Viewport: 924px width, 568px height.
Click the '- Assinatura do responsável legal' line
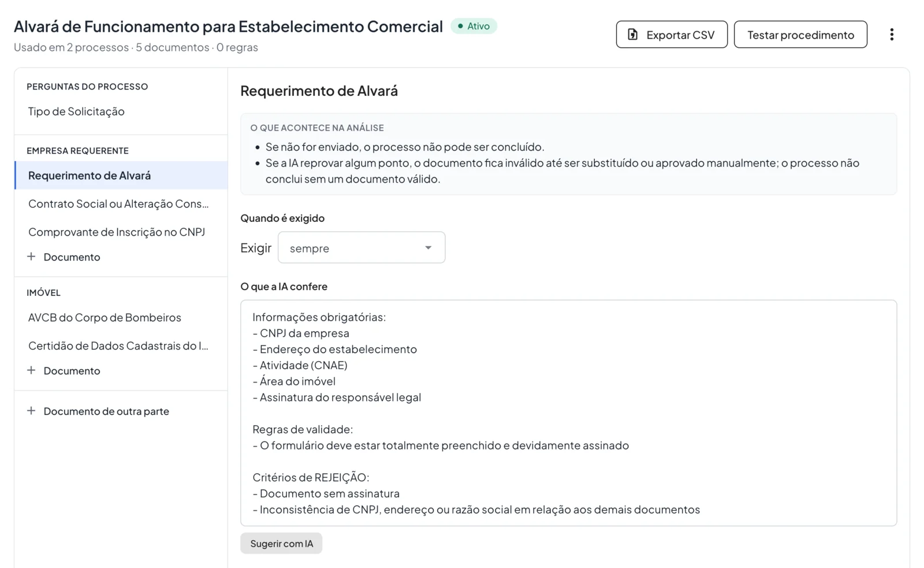pos(337,398)
